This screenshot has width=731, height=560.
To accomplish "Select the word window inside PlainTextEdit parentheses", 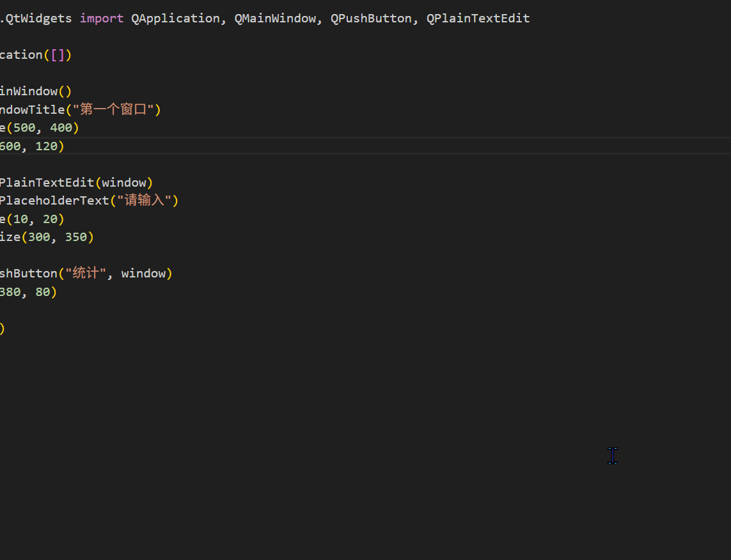I will 125,182.
